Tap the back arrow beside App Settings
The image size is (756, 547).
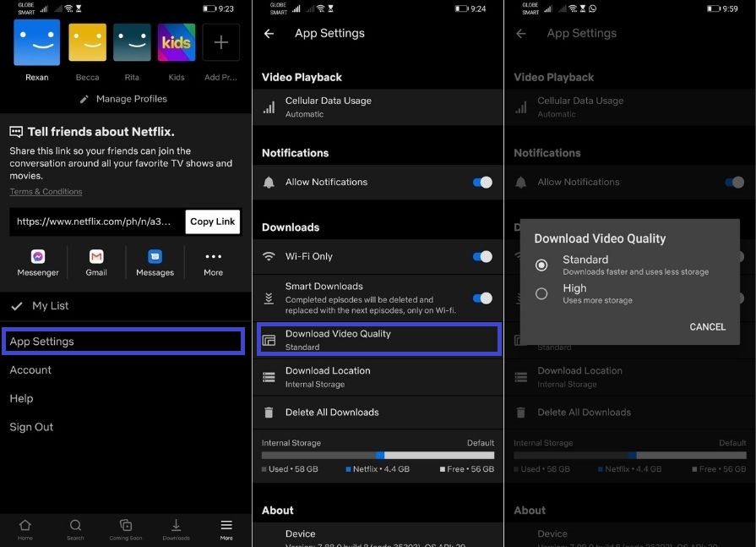(269, 34)
